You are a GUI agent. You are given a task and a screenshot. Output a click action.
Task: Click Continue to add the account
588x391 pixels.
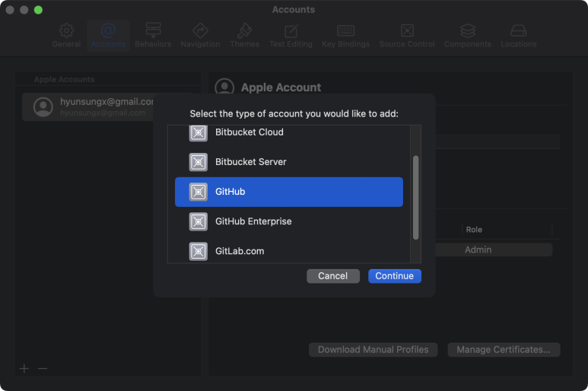[x=395, y=276]
